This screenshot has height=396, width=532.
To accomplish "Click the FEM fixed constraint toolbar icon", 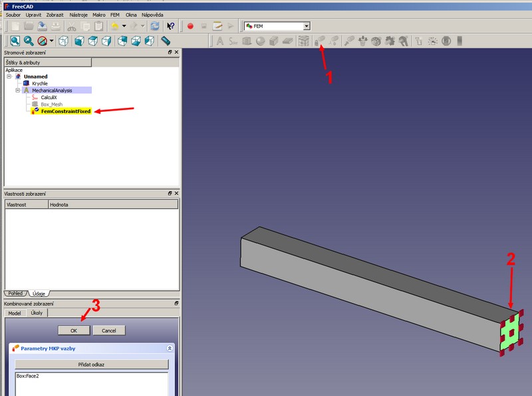I will (320, 41).
